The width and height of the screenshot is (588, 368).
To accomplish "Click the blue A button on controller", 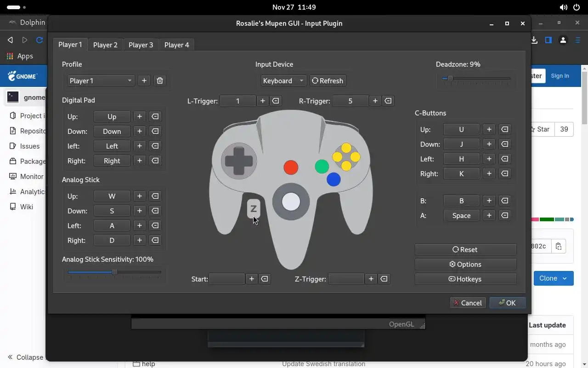I will 334,179.
